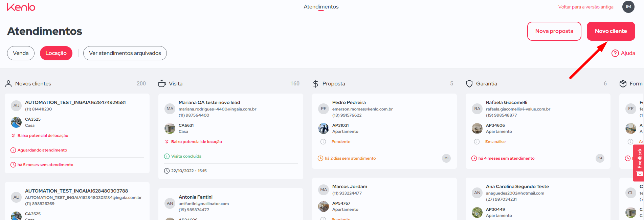Open the Atendimentos top navigation tab
The height and width of the screenshot is (220, 644).
321,7
